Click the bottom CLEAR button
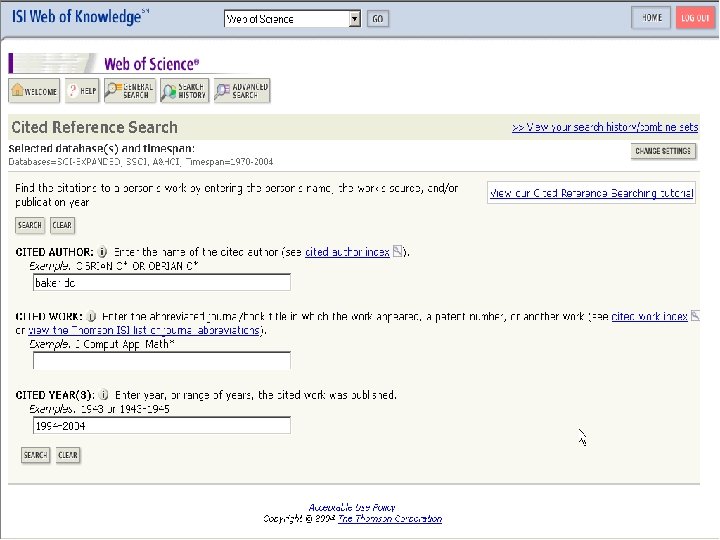Viewport: 720px width, 540px height. tap(68, 455)
